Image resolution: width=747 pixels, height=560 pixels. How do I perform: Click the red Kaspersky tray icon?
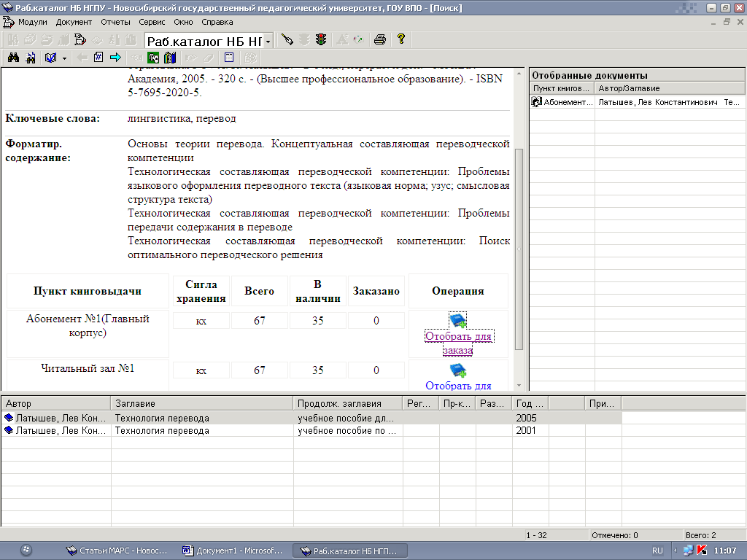click(702, 551)
